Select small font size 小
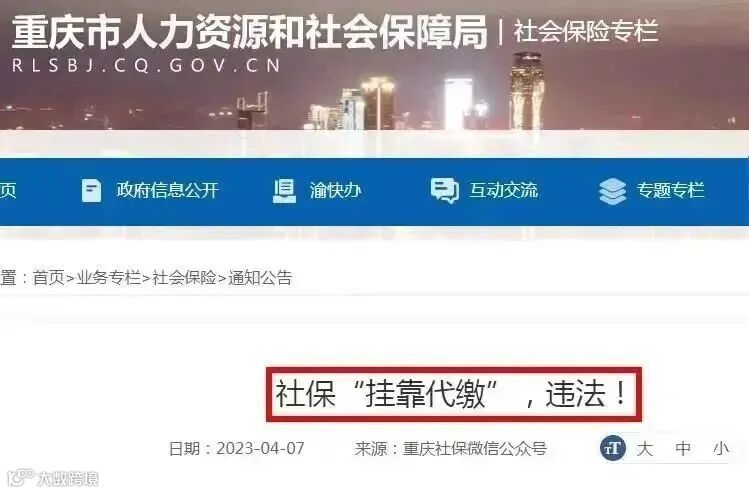Screen dimensions: 749x493 [x=721, y=449]
